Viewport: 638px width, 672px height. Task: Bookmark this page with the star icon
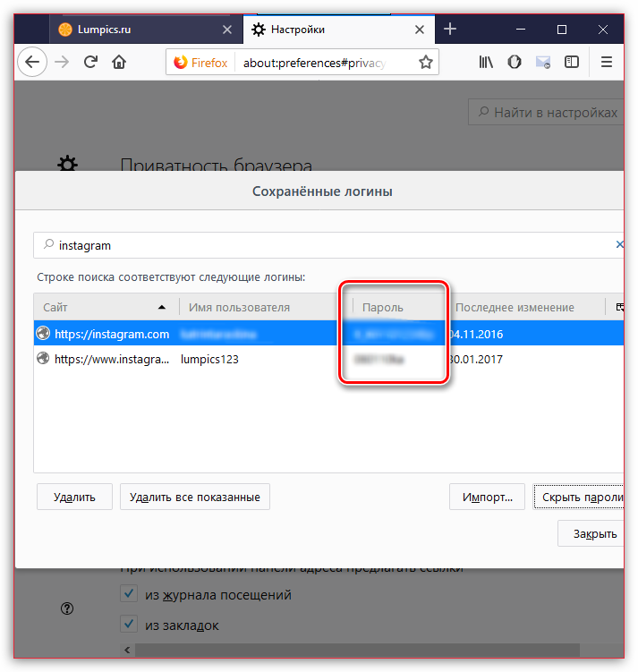tap(425, 63)
